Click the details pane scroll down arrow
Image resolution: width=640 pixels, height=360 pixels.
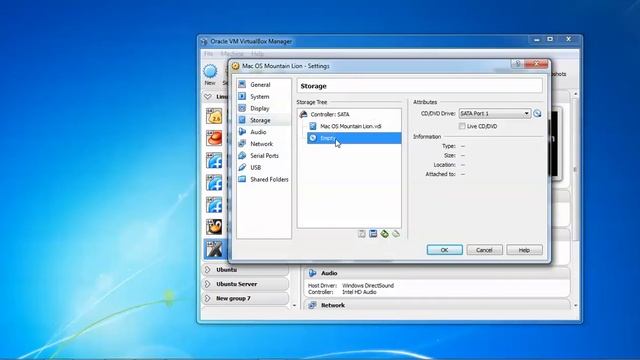click(576, 305)
